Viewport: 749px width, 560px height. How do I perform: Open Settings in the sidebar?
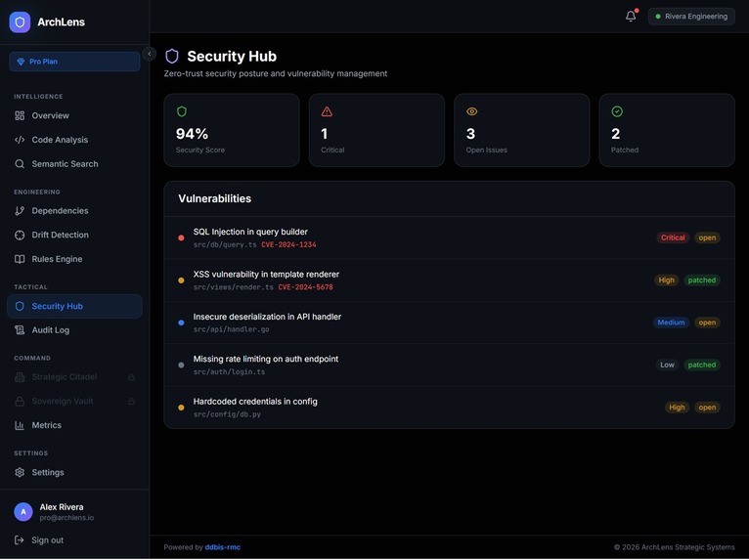pos(74,472)
